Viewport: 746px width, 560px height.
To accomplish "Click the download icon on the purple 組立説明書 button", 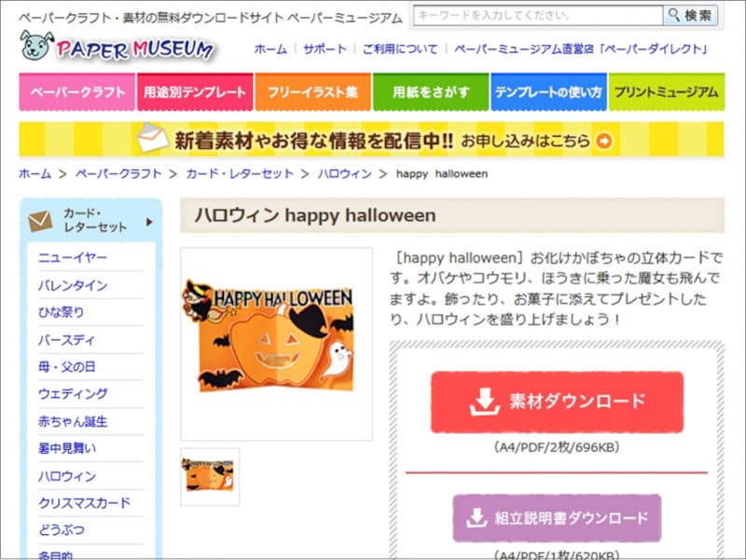I will coord(478,518).
